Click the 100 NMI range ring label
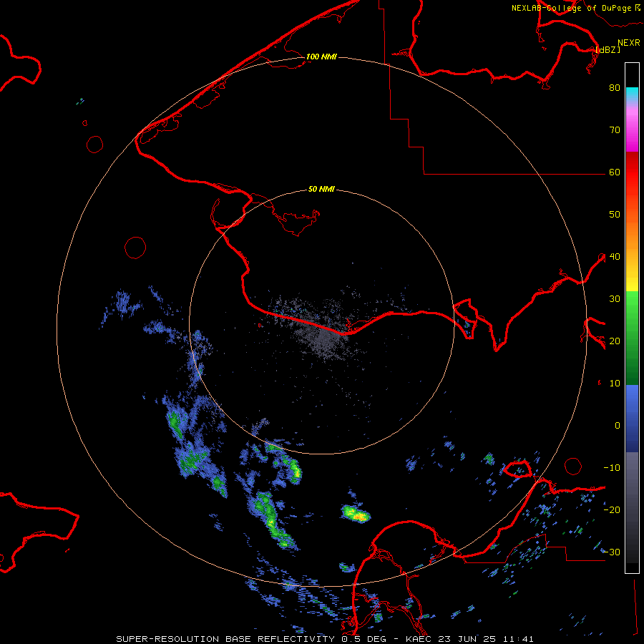Screen dimensions: 644x644 pyautogui.click(x=321, y=57)
